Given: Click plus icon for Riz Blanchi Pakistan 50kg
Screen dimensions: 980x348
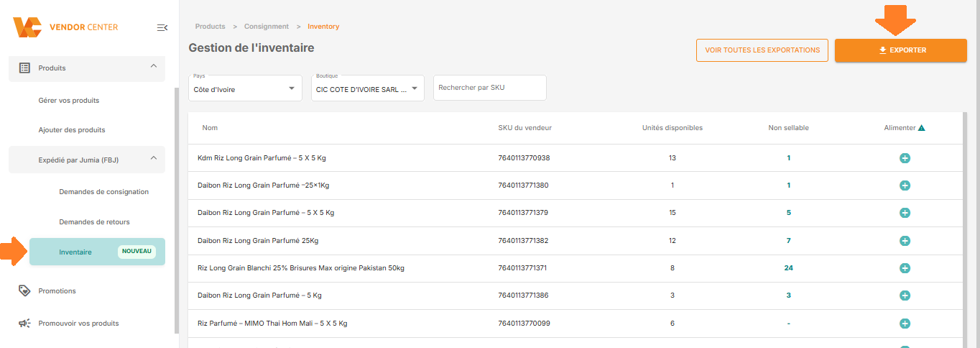Looking at the screenshot, I should tap(905, 267).
